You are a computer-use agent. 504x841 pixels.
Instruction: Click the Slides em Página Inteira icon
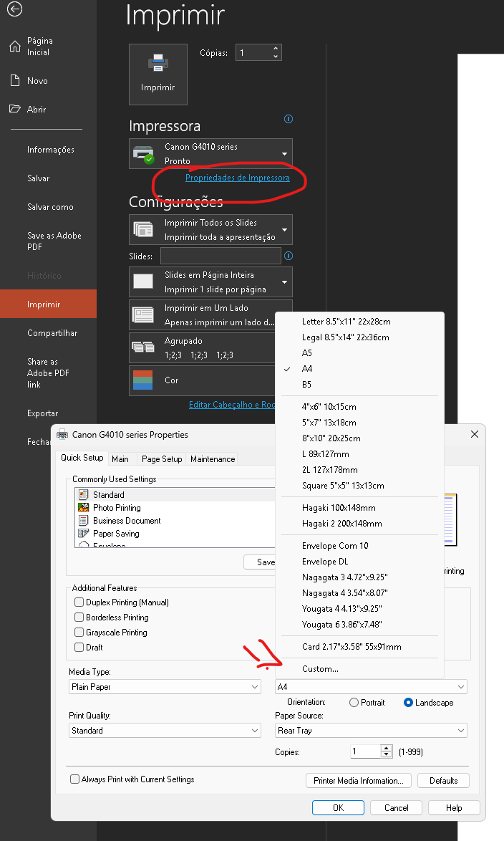[143, 282]
